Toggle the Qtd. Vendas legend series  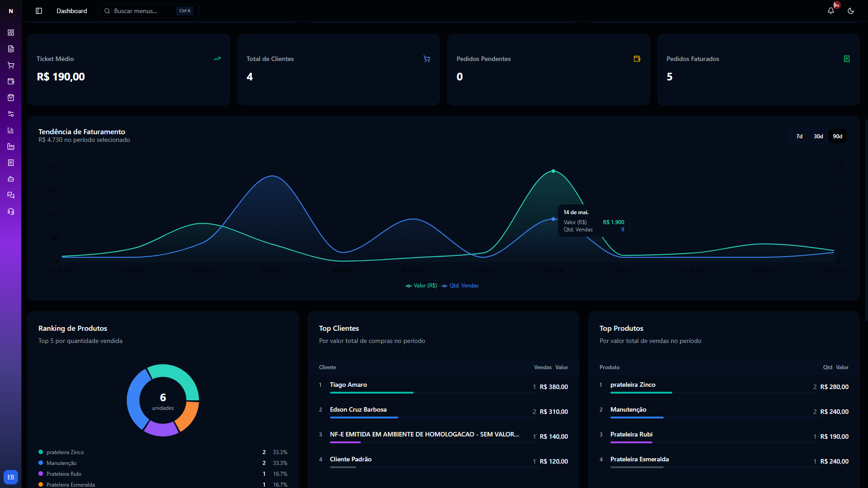460,286
